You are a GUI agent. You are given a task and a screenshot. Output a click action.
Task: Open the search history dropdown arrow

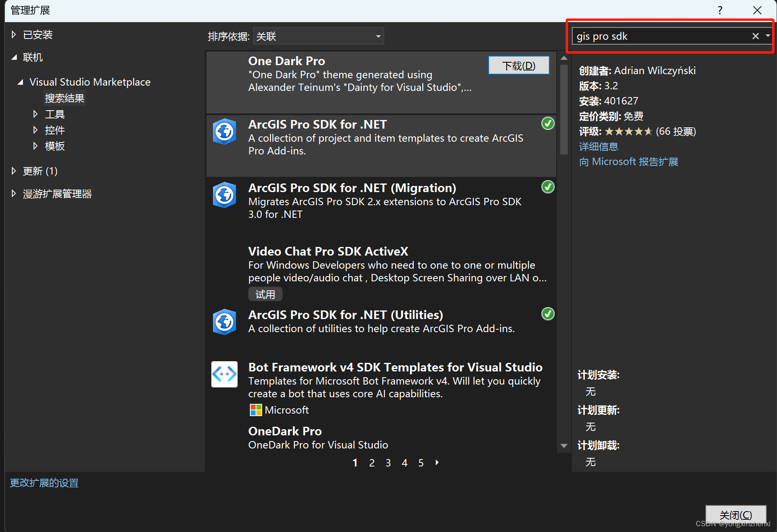coord(768,36)
